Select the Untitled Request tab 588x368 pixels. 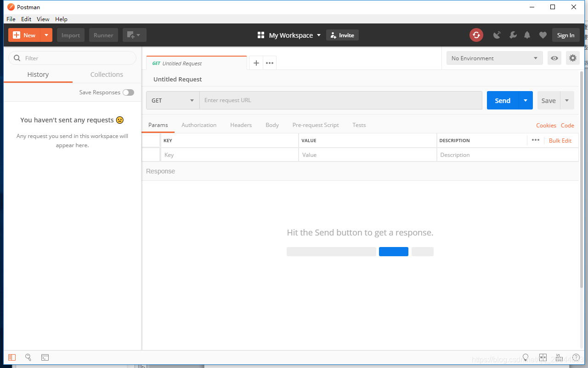click(197, 63)
